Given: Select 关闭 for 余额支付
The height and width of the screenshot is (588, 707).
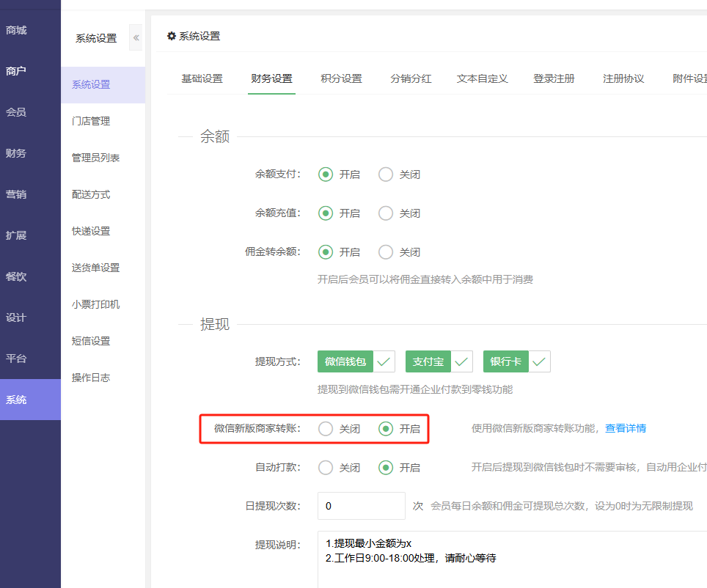Looking at the screenshot, I should (386, 174).
